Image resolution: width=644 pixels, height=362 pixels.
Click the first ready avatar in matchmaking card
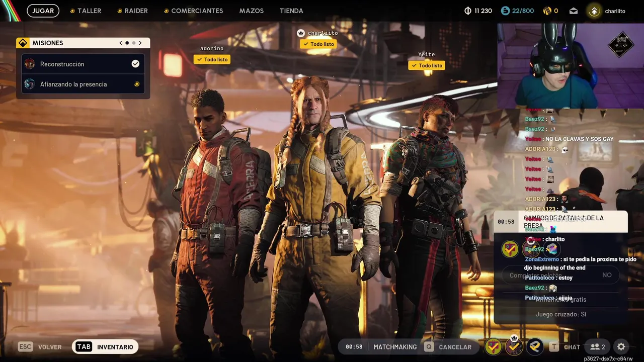[x=510, y=248]
